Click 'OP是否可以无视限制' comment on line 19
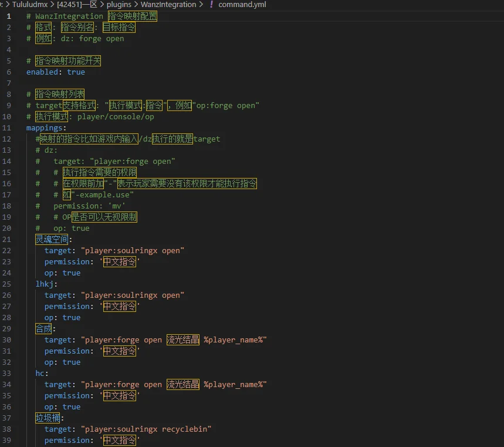Image resolution: width=504 pixels, height=447 pixels. (100, 217)
